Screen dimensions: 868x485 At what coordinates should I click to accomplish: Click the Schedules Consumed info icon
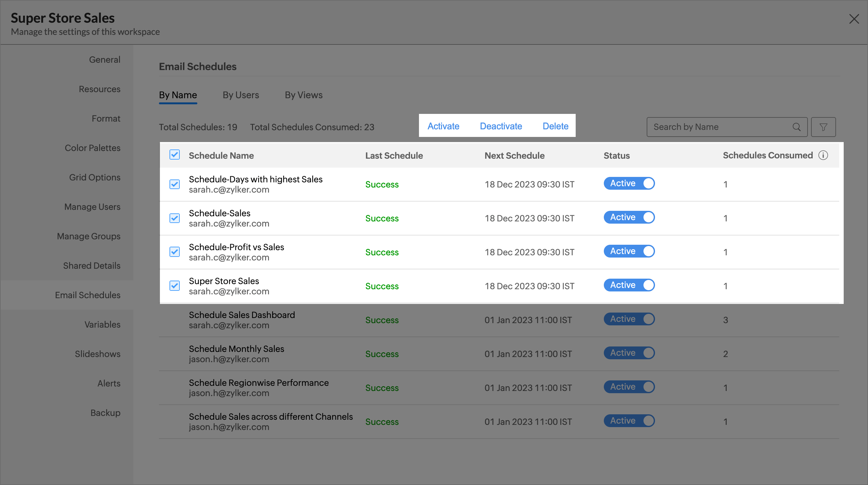[x=823, y=155]
